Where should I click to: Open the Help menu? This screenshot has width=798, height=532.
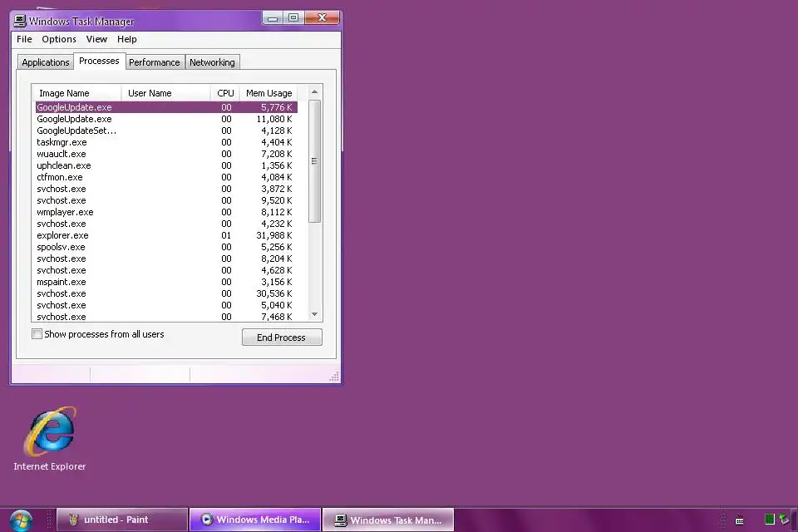[x=126, y=39]
